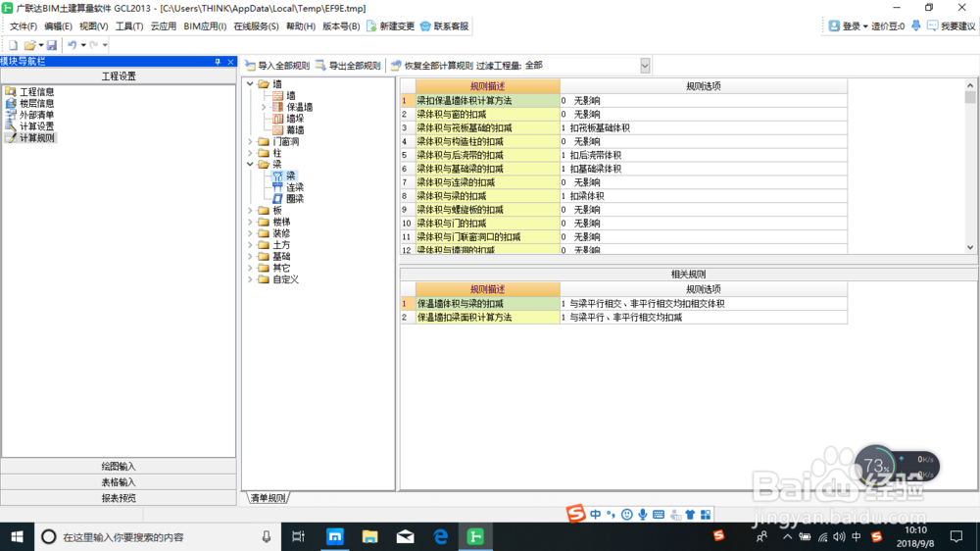This screenshot has width=980, height=551.
Task: Click the 登录 login button
Action: click(848, 26)
